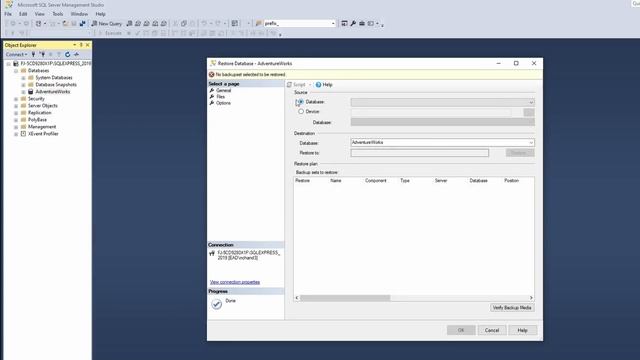Expand the Server Objects folder
The height and width of the screenshot is (360, 640).
[x=16, y=106]
